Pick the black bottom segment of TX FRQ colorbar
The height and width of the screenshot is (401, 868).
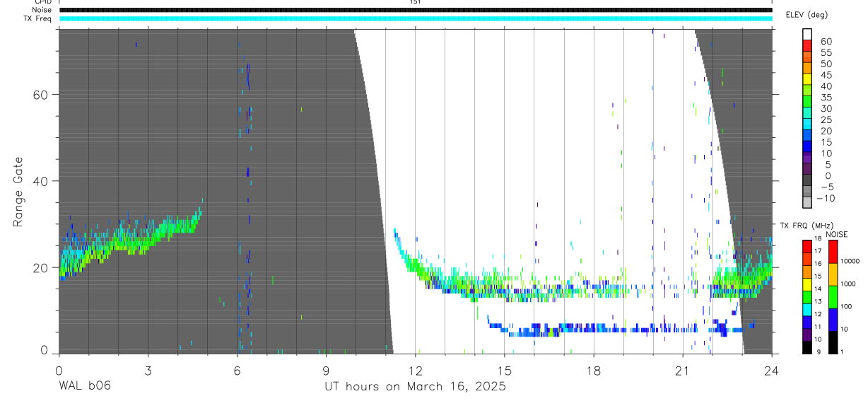[x=807, y=347]
